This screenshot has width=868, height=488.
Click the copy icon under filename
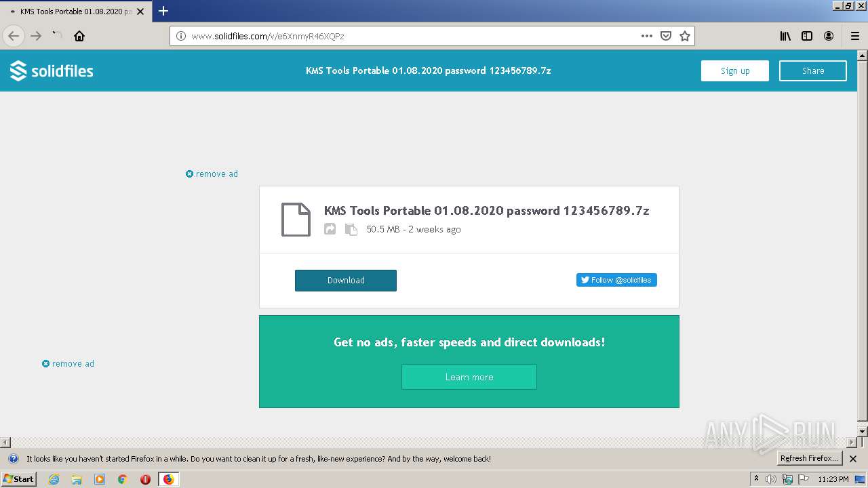click(351, 229)
